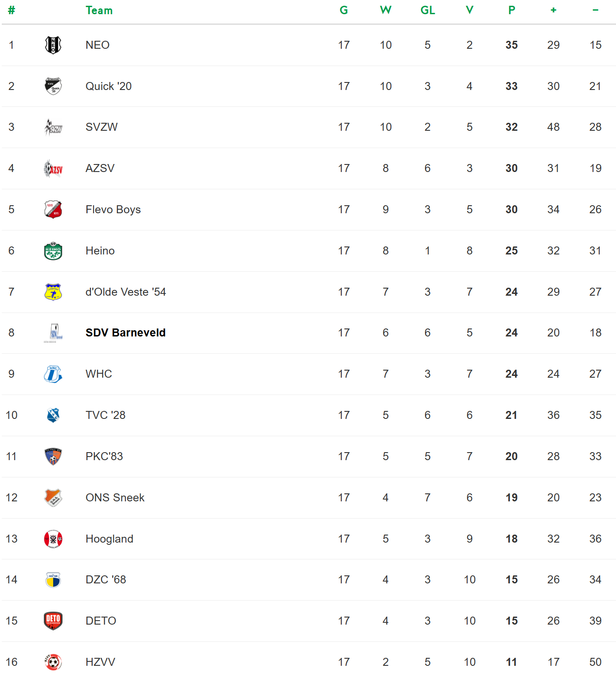
Task: Click the GL draws column header
Action: [x=428, y=11]
